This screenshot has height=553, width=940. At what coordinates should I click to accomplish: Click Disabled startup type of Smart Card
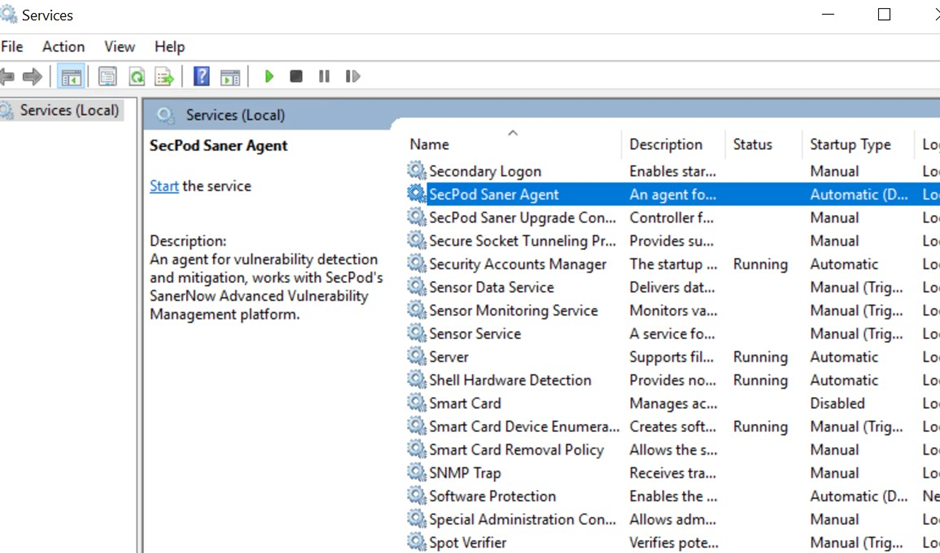(x=837, y=404)
